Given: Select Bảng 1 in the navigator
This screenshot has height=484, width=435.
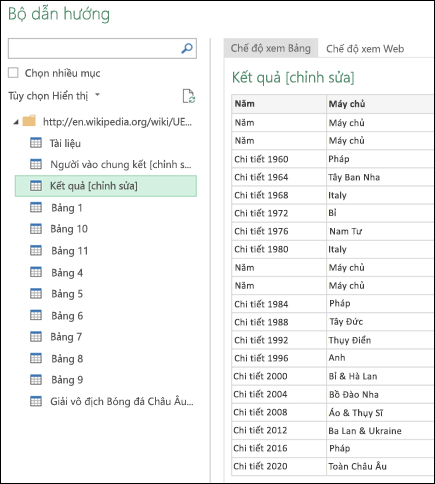Looking at the screenshot, I should click(67, 208).
